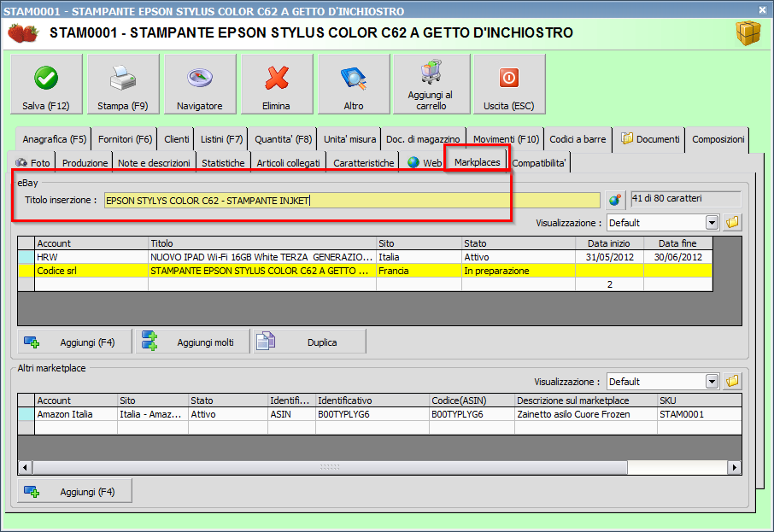Select the Caratteristiche tab
The width and height of the screenshot is (774, 532).
click(363, 162)
